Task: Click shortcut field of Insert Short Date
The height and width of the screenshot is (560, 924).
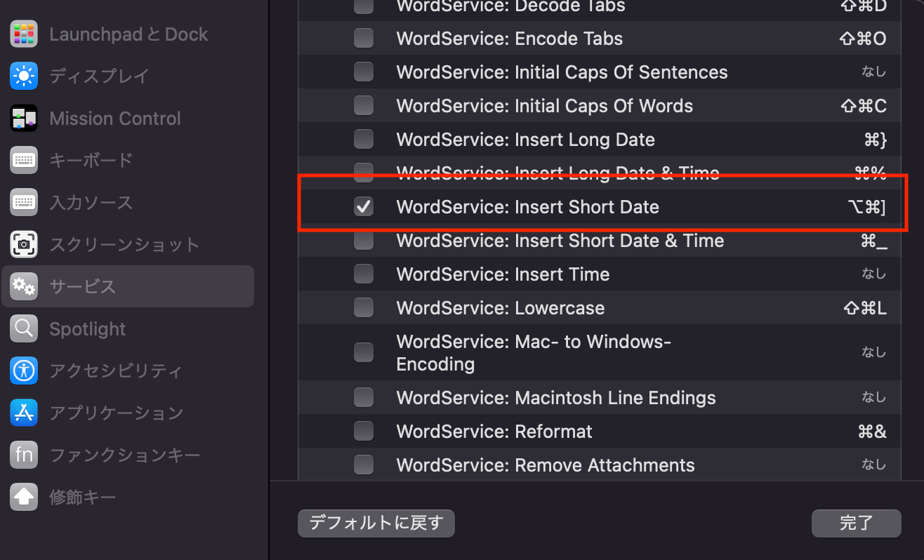Action: (x=867, y=207)
